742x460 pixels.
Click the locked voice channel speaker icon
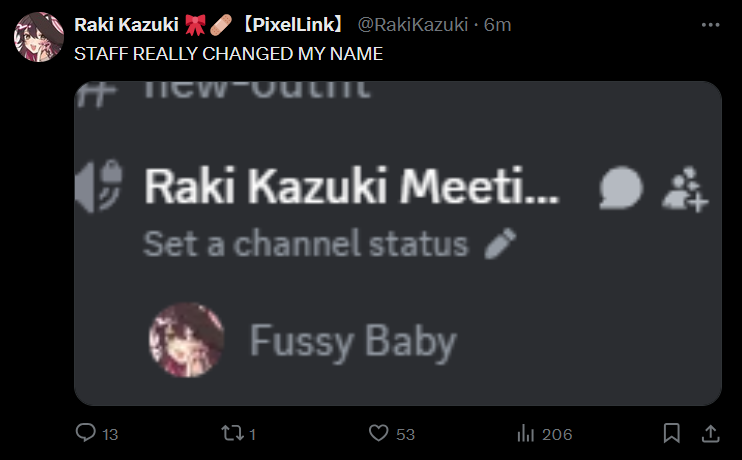pos(100,186)
